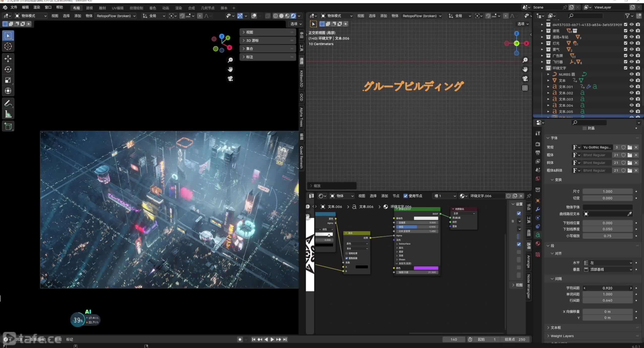
Task: Open 帮助 menu
Action: [x=60, y=7]
